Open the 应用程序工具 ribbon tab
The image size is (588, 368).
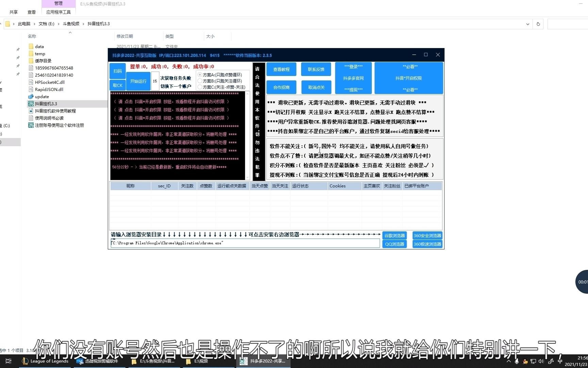click(59, 12)
